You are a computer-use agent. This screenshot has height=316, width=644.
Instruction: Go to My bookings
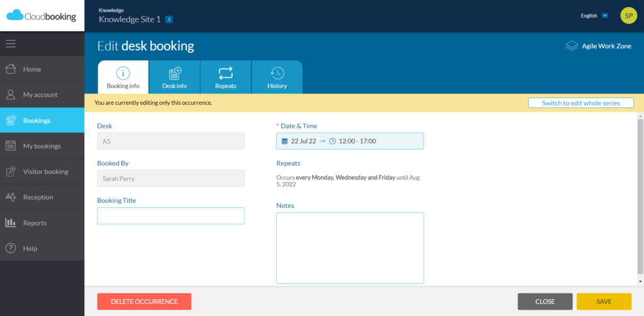pyautogui.click(x=42, y=146)
